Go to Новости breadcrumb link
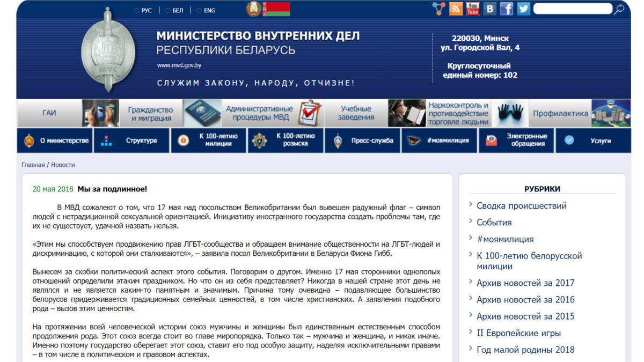644x362 pixels. [x=63, y=165]
